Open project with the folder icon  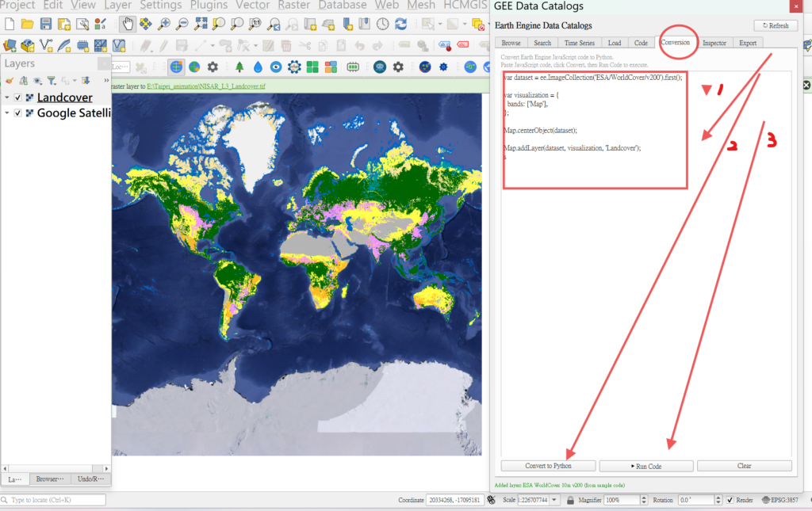tap(27, 25)
